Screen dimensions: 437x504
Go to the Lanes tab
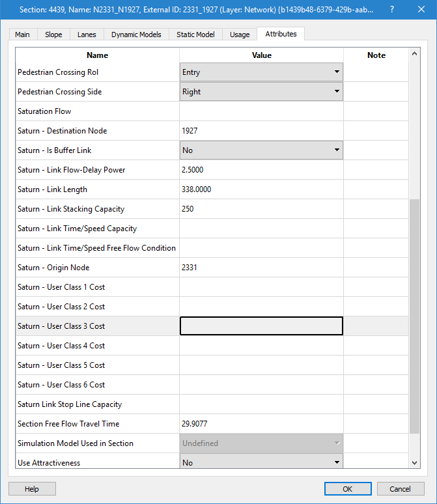87,35
